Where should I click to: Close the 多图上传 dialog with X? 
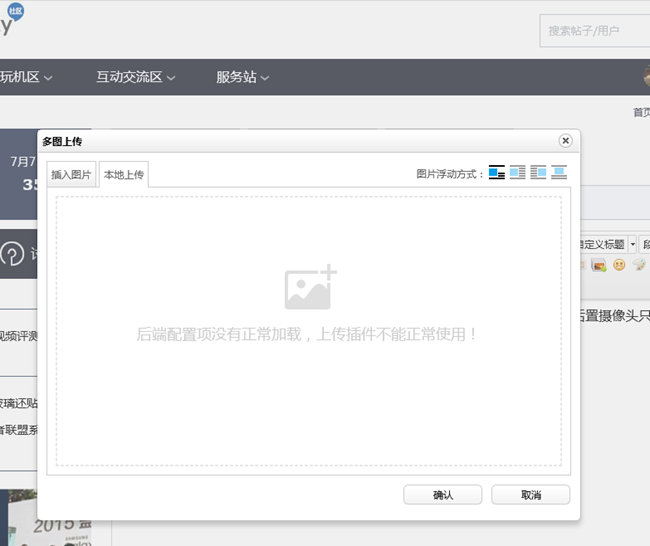click(x=565, y=141)
